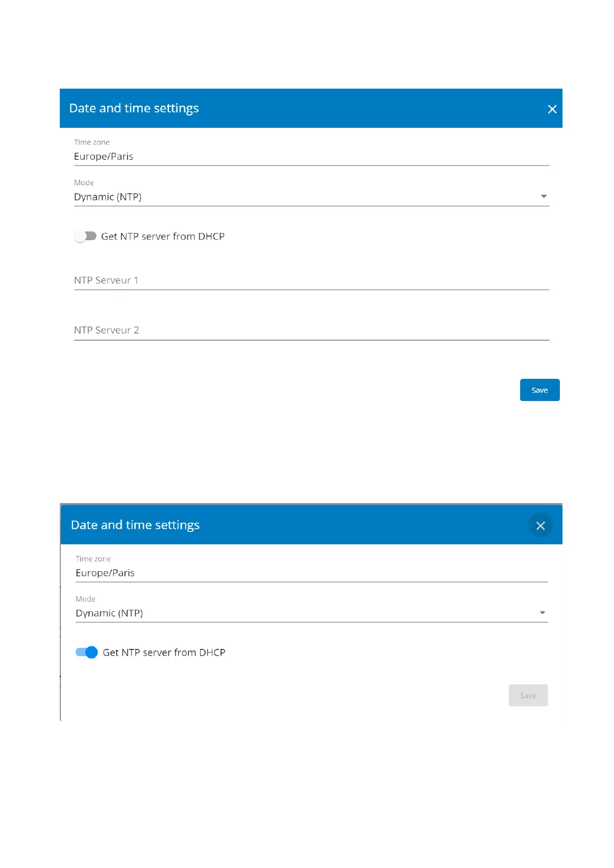614x868 pixels.
Task: Click the blue Save button
Action: coord(539,390)
